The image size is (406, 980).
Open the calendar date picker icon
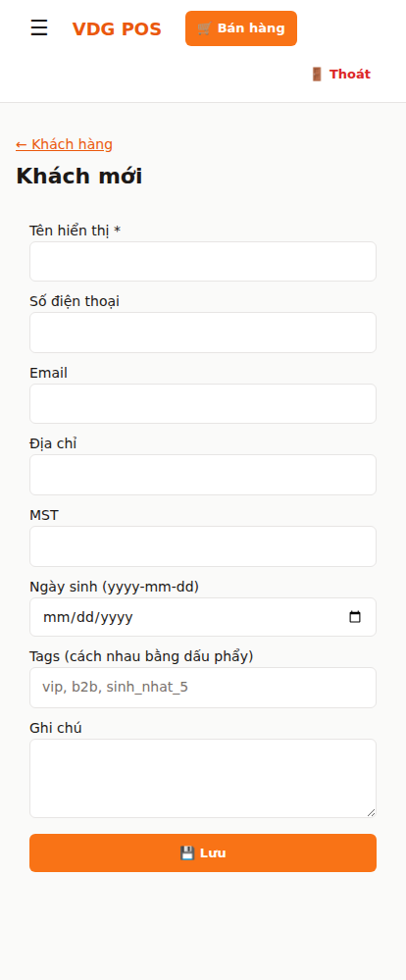coord(355,617)
